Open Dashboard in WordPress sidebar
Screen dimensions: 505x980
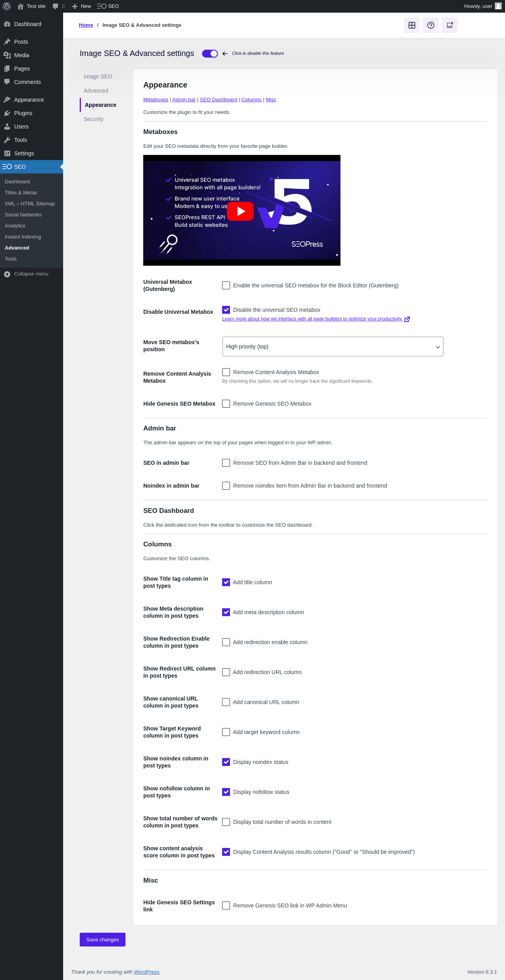[32, 24]
